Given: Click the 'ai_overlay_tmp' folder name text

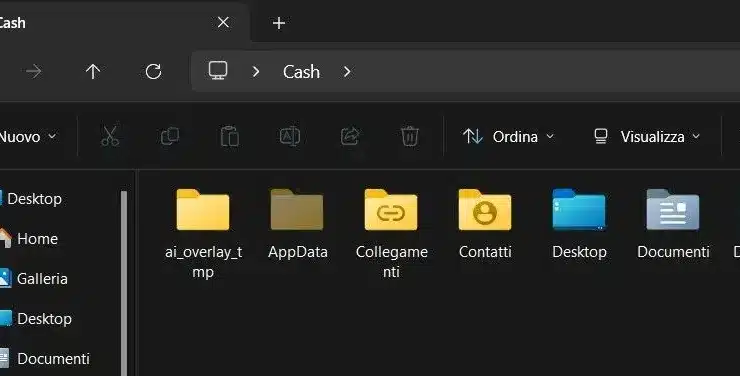Looking at the screenshot, I should [203, 262].
